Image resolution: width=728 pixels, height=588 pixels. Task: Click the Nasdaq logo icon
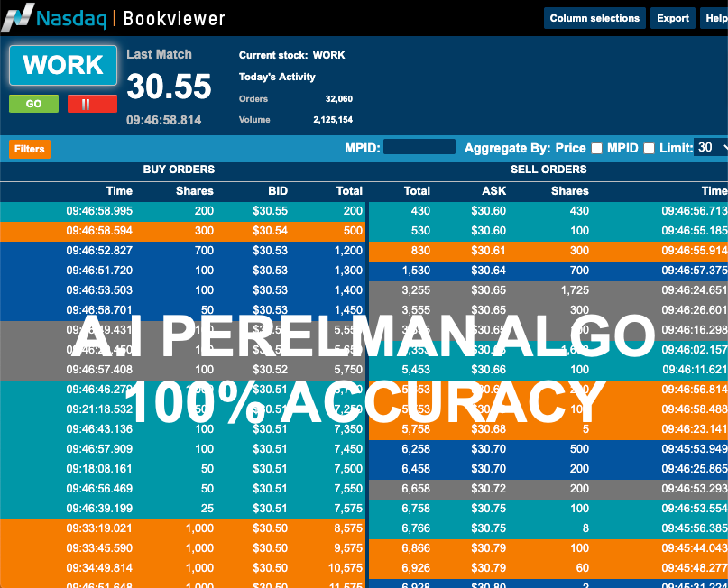(x=18, y=18)
